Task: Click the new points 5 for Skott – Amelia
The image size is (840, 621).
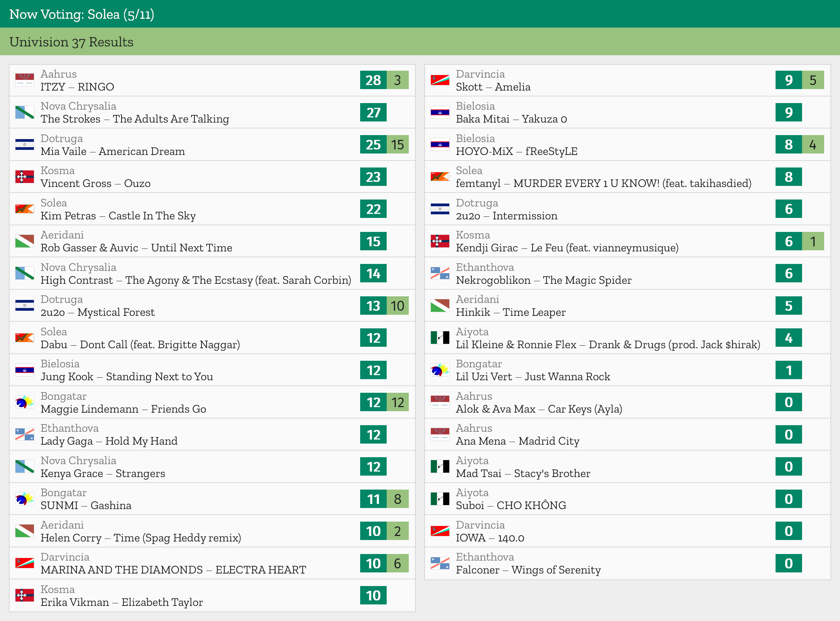Action: pyautogui.click(x=813, y=80)
